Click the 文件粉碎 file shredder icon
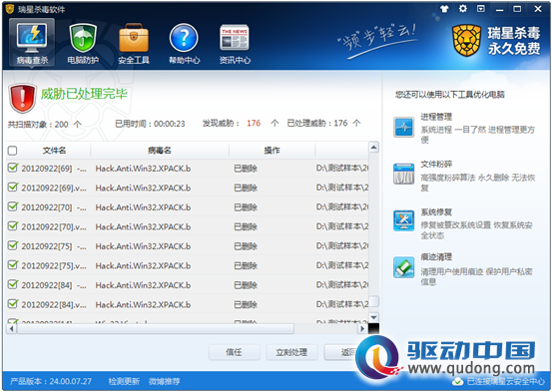552x392 pixels. (404, 174)
